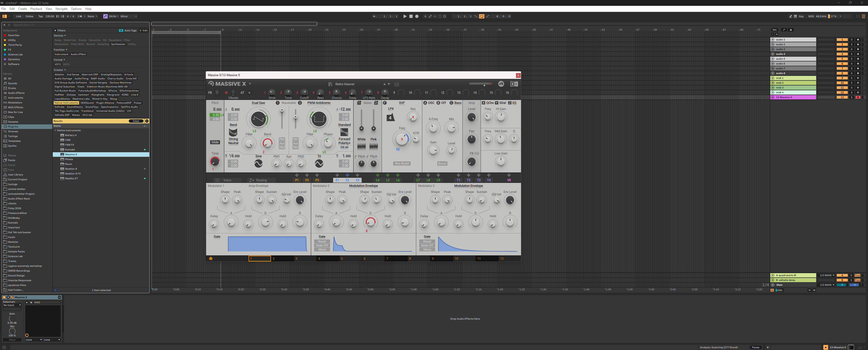Collapse the Native Instruments results group
The height and width of the screenshot is (350, 868).
(55, 130)
